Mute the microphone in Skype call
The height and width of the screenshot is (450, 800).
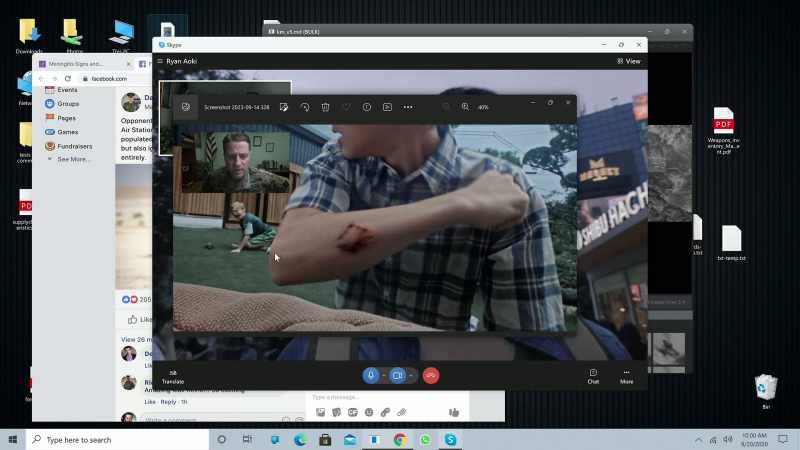pos(371,376)
